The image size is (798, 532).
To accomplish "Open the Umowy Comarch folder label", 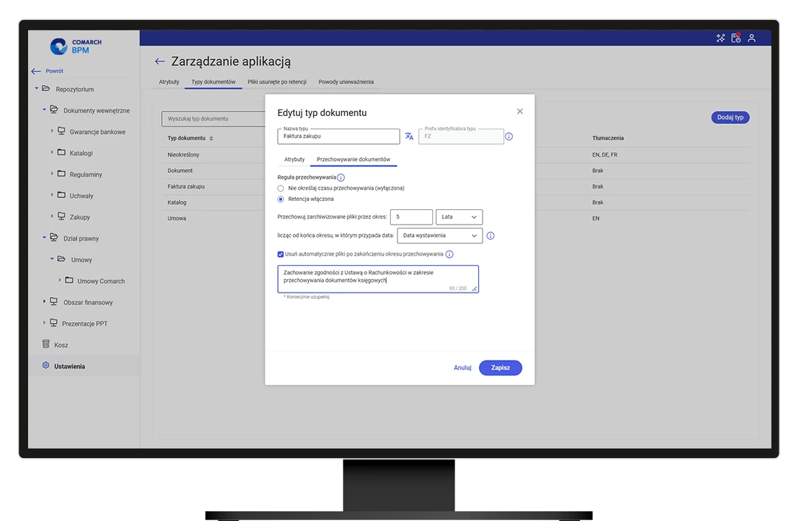I will tap(100, 281).
